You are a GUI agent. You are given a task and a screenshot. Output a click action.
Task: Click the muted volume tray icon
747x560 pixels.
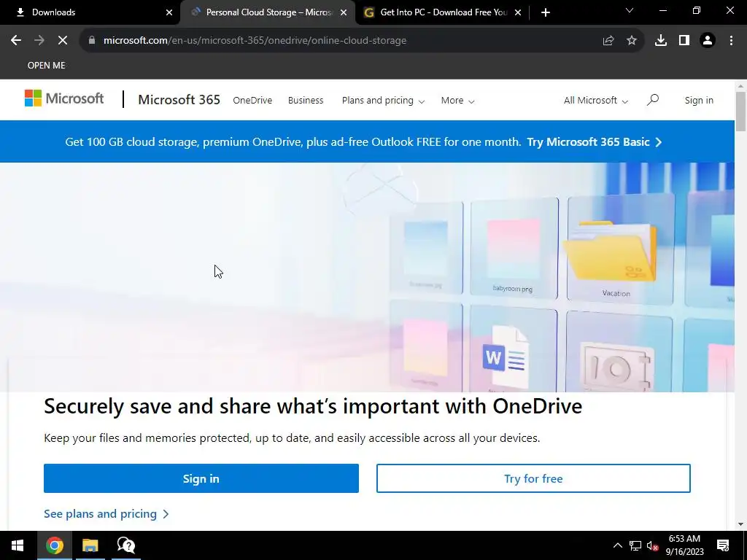[653, 545]
